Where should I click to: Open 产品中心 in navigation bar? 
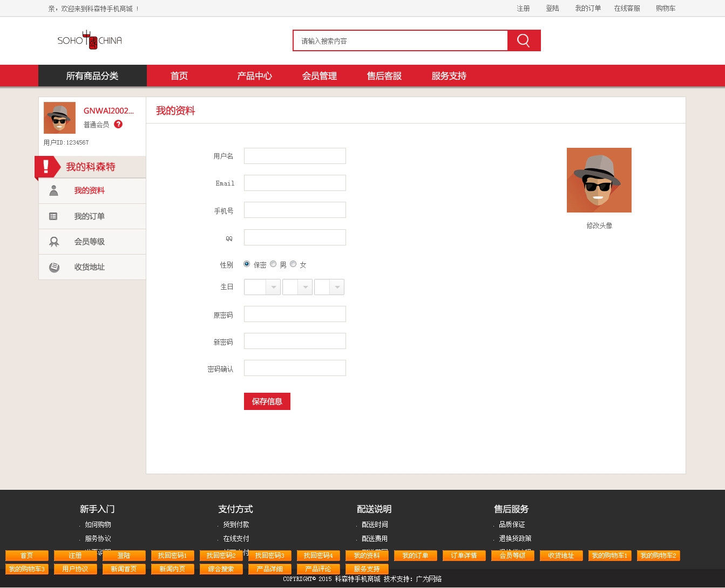coord(254,76)
